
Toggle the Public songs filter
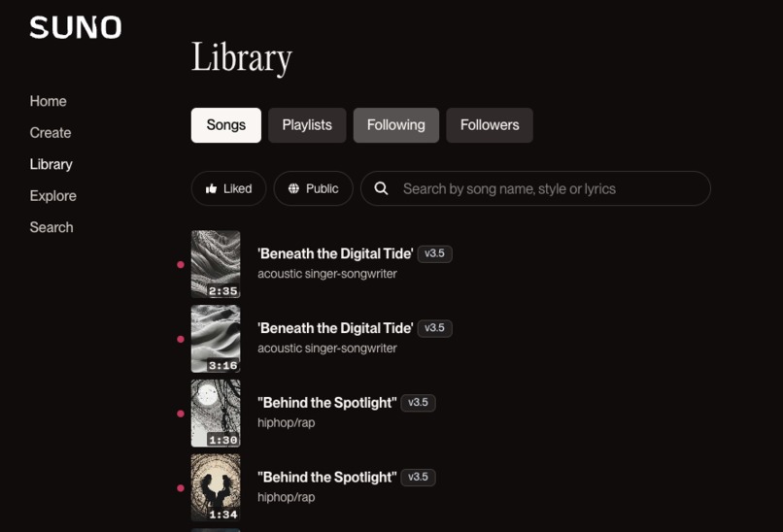(314, 188)
